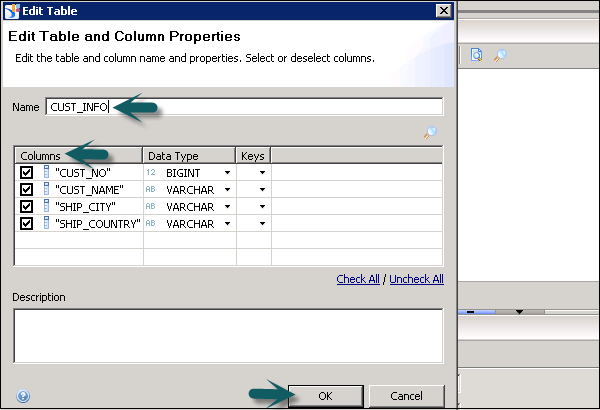Click the column icon beside SHIP_CITY

pyautogui.click(x=46, y=206)
